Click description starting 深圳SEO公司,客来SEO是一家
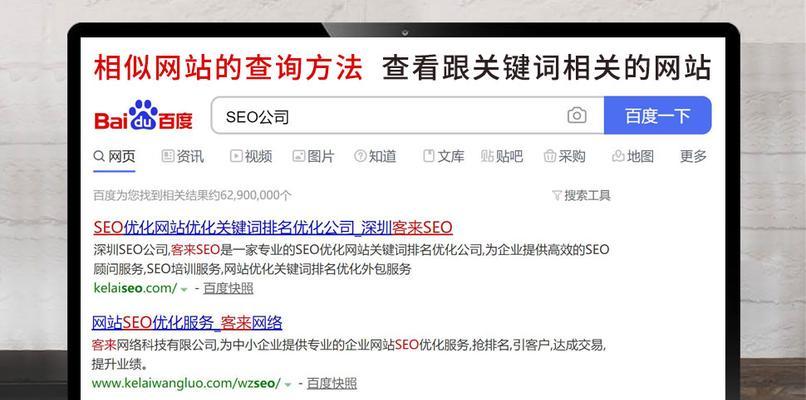Viewport: 806px width, 400px height. [351, 259]
